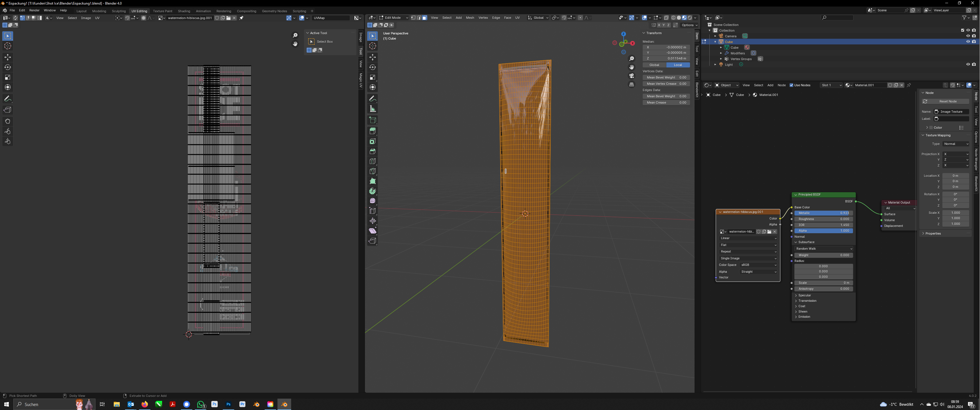Expand the Transmission section in Principled BSDF
980x410 pixels.
coord(807,301)
